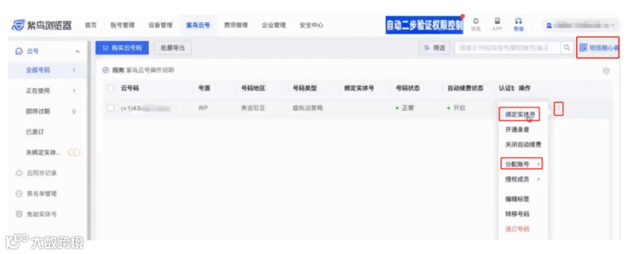Open the APP download icon

[x=497, y=24]
